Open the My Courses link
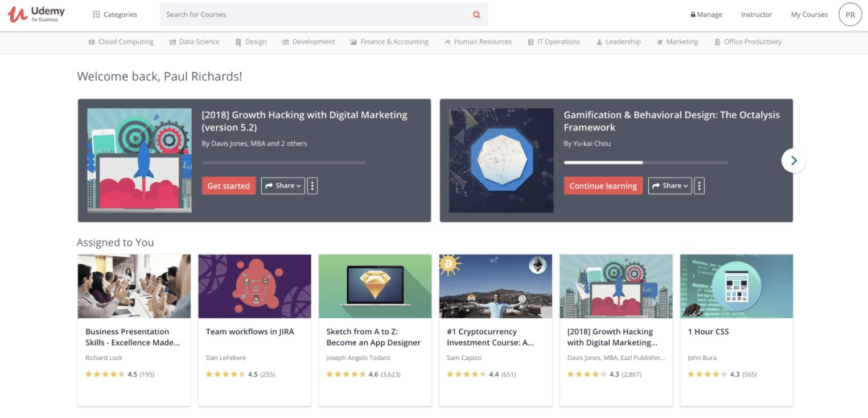The width and height of the screenshot is (868, 418). 809,15
